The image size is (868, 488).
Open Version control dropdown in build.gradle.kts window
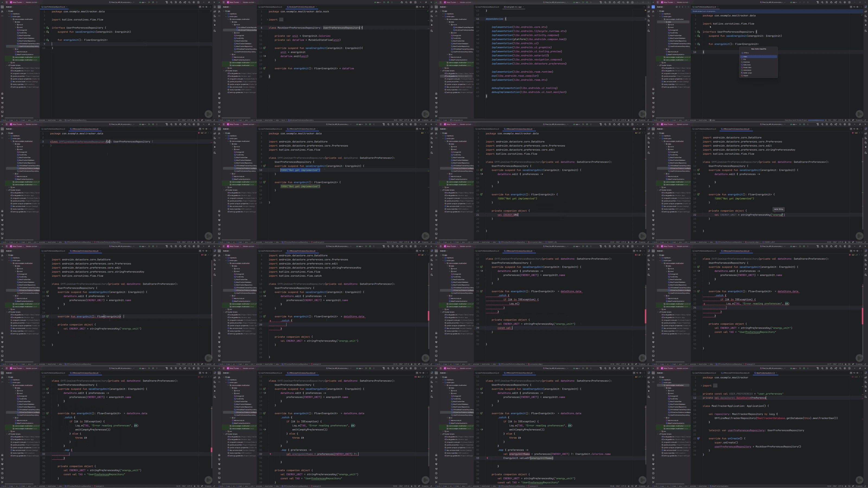466,2
